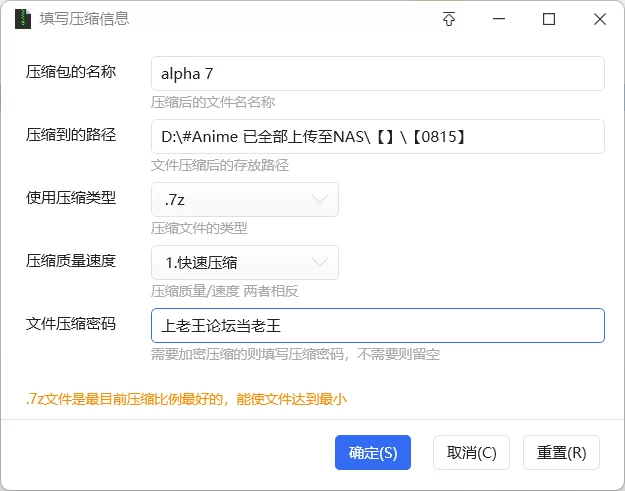Click the hint text 压缩文件的类型
Image resolution: width=625 pixels, height=491 pixels.
coord(199,228)
